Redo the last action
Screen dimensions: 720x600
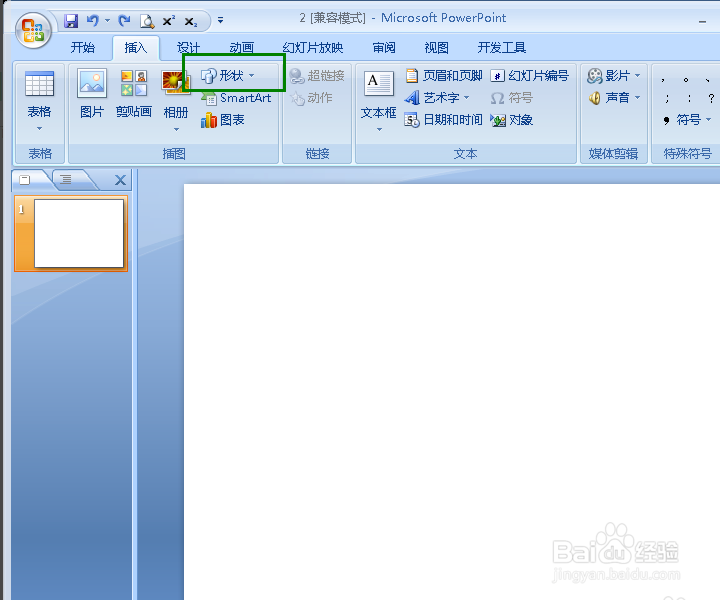click(124, 21)
